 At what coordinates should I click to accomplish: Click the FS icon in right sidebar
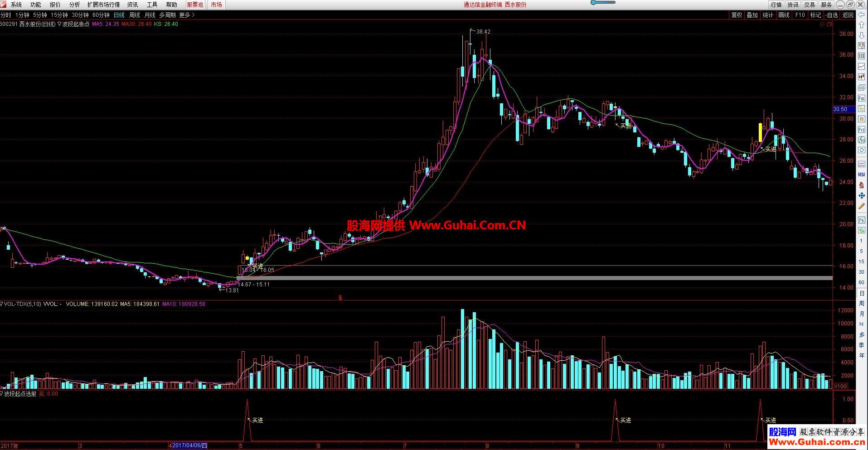[861, 220]
